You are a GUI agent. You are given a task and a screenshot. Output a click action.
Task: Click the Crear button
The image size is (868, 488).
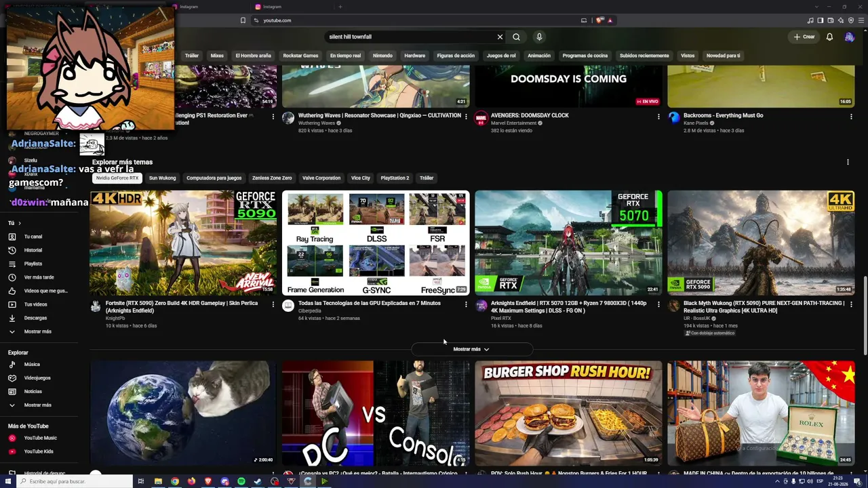(x=804, y=37)
